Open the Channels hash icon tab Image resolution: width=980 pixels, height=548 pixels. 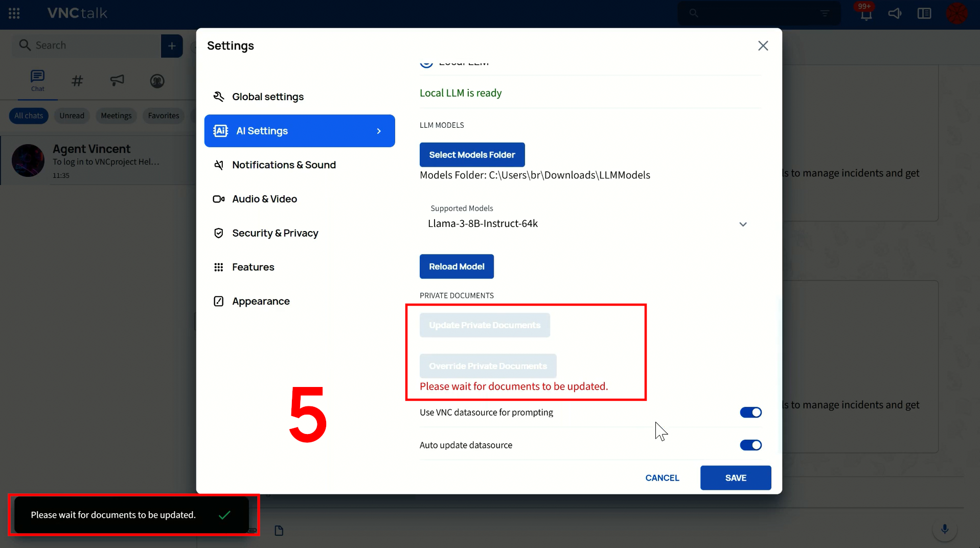[x=77, y=81]
